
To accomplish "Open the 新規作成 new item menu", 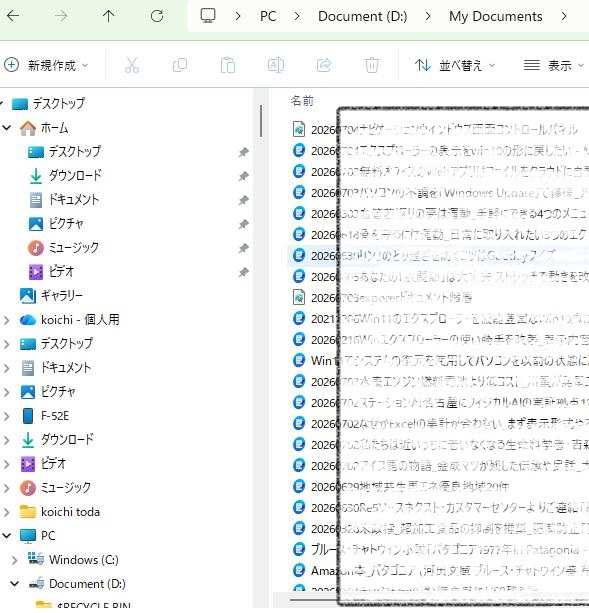I will [x=46, y=65].
